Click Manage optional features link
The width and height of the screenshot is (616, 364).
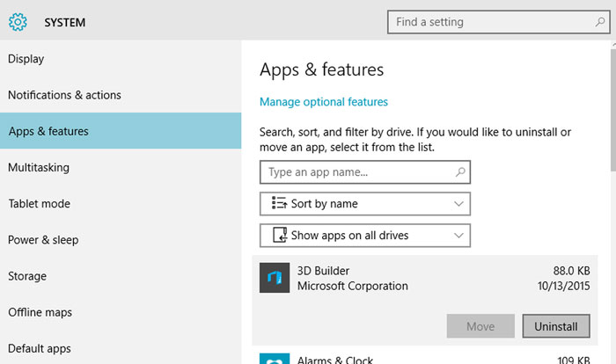click(324, 102)
